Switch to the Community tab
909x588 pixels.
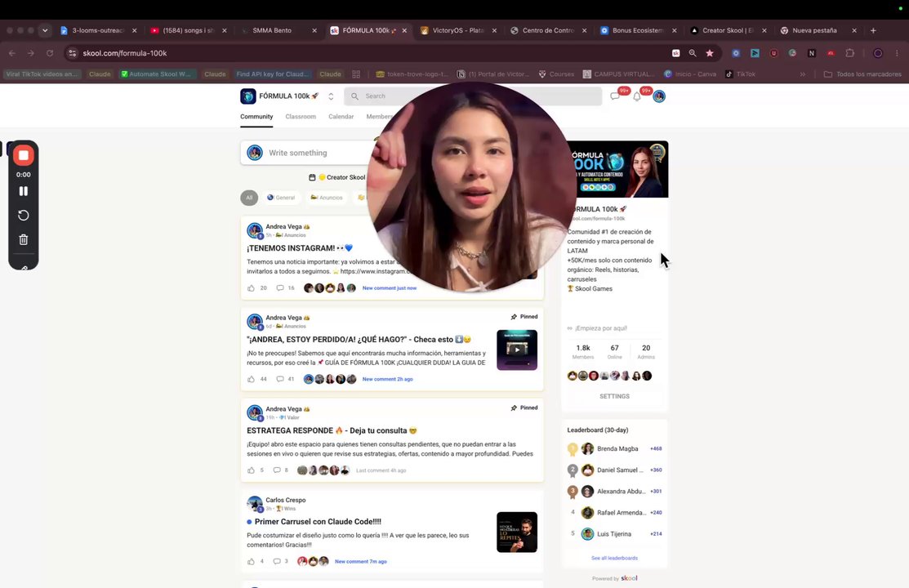pos(256,117)
